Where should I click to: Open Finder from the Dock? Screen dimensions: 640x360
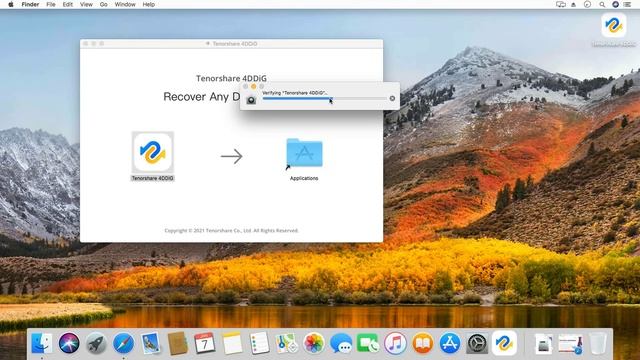42,343
